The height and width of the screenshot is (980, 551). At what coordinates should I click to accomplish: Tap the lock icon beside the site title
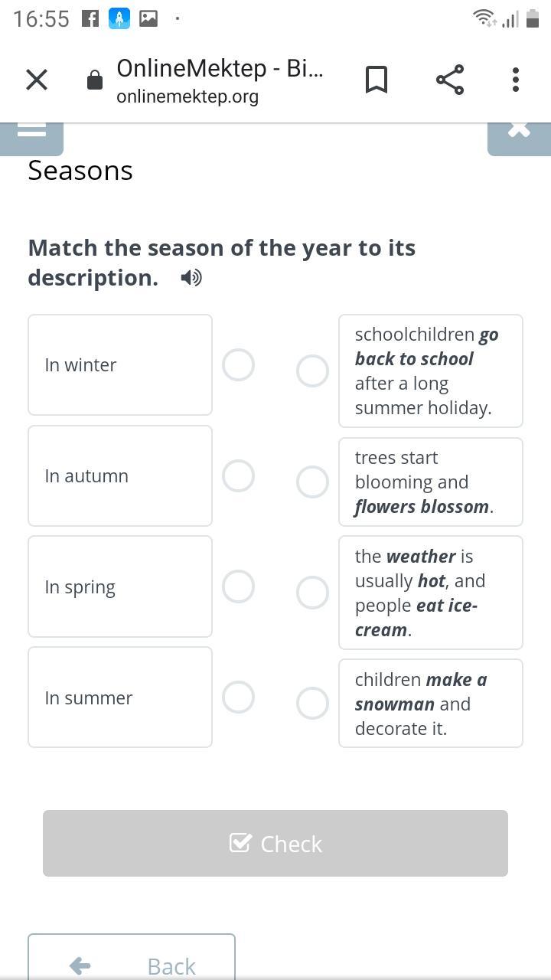coord(95,80)
